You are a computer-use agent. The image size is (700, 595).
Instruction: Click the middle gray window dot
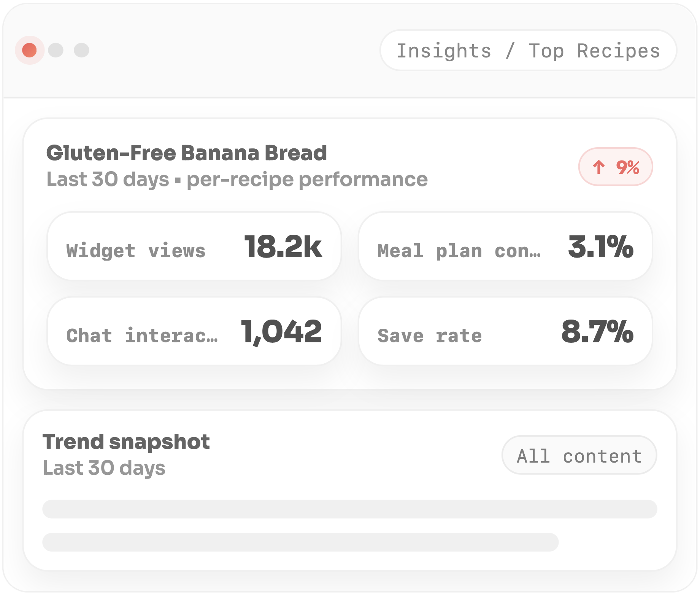tap(55, 49)
